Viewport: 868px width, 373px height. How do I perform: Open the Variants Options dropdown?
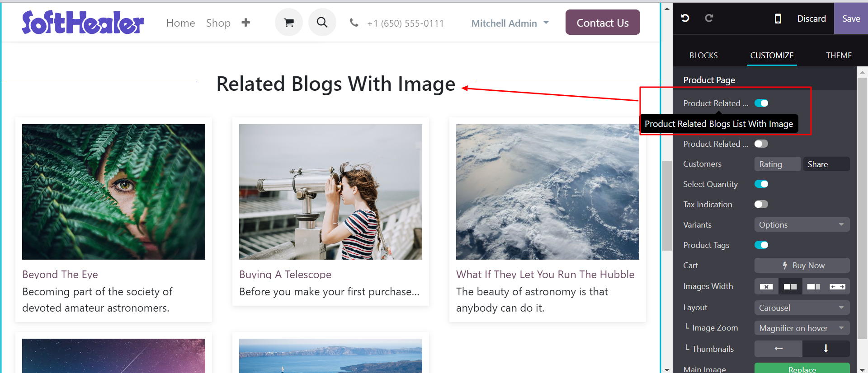coord(802,225)
